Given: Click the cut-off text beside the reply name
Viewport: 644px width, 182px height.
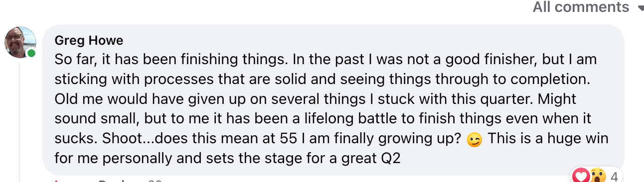Looking at the screenshot, I should click(155, 181).
